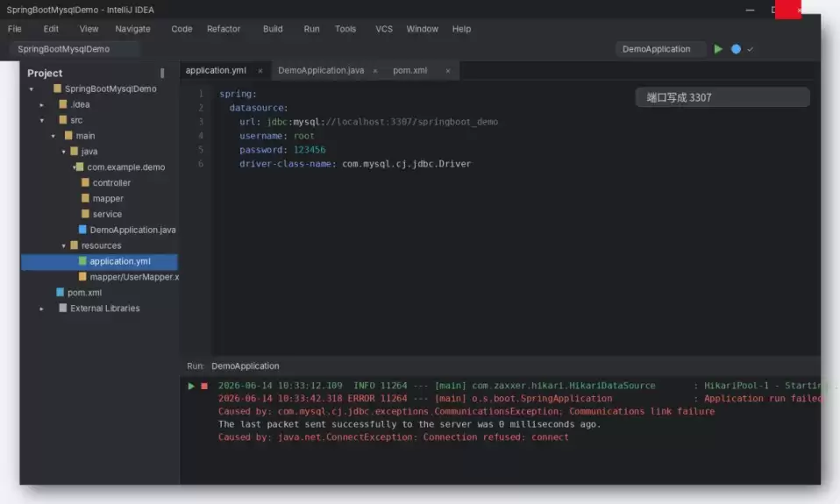This screenshot has height=504, width=840.
Task: Click the jdbc url line in editor
Action: [x=368, y=122]
